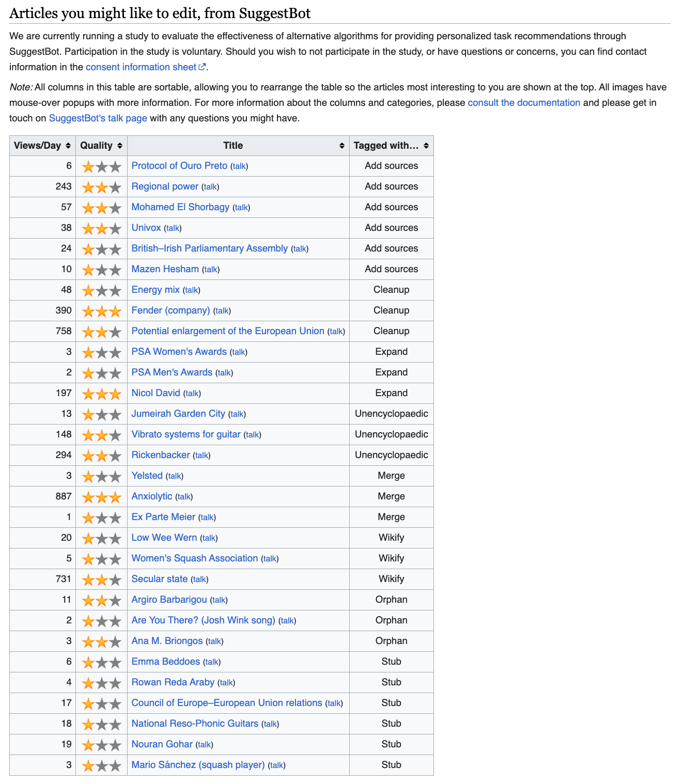Image resolution: width=683 pixels, height=784 pixels.
Task: Open Women's Squash Association article
Action: point(194,558)
